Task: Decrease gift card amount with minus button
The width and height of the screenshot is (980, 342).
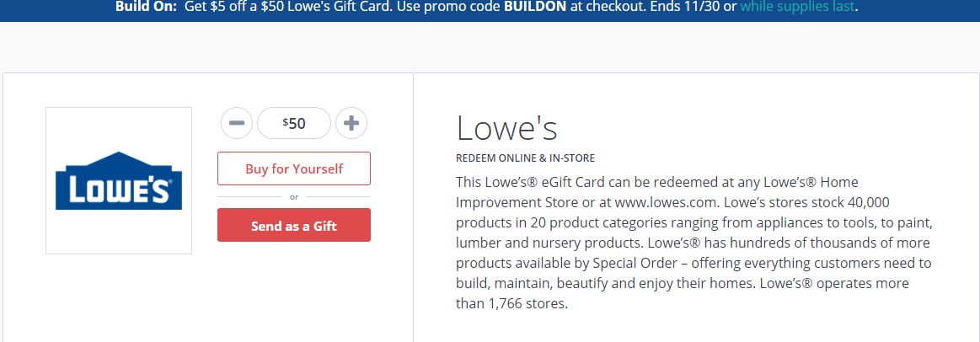Action: coord(236,122)
